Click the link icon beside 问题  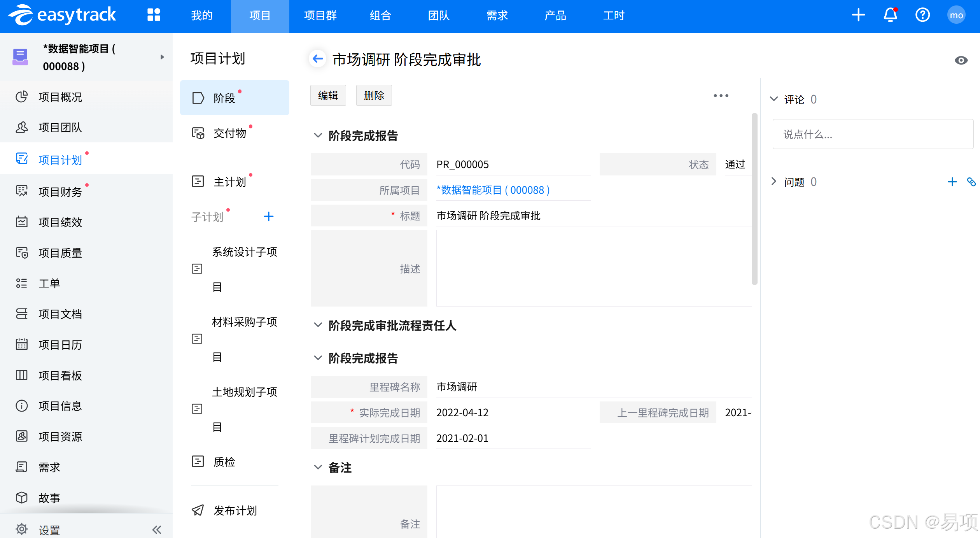tap(971, 182)
